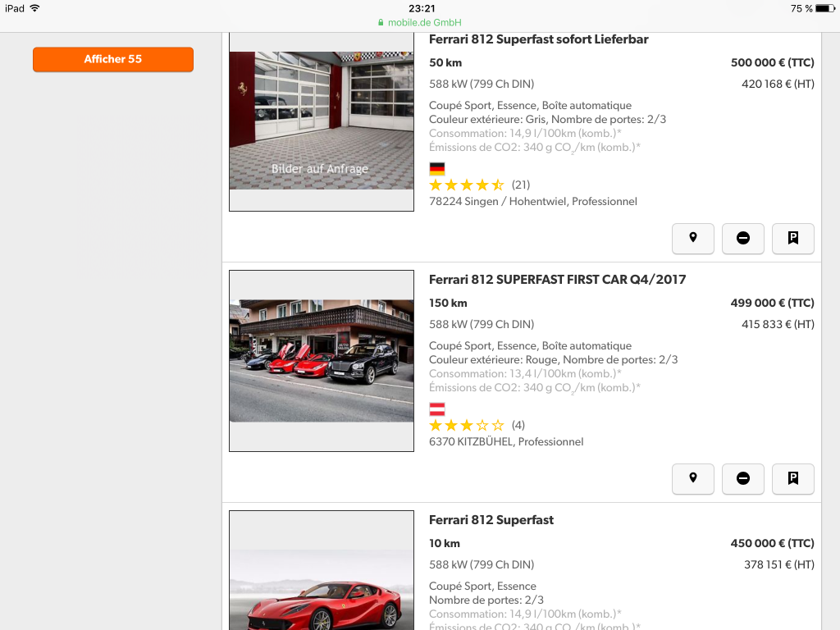Save the FIRST CAR Q4/2017 listing to parking
840x630 pixels.
click(x=793, y=478)
